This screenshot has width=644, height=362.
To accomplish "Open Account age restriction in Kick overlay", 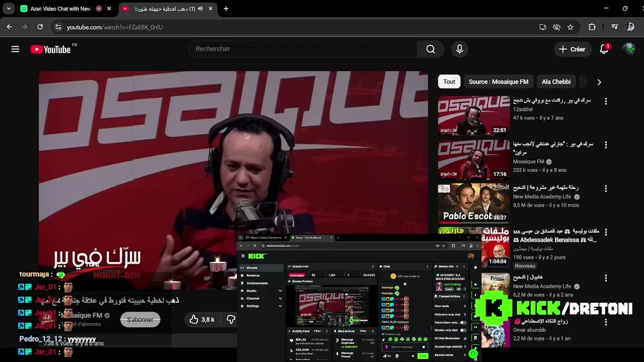I will click(x=450, y=346).
